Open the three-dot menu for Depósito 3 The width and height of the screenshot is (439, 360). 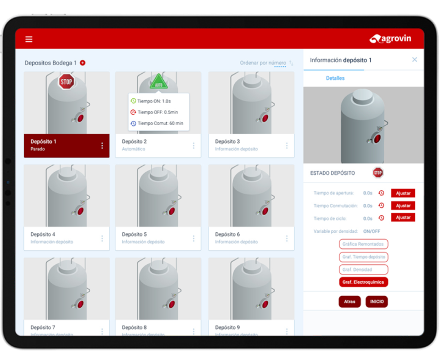click(x=287, y=146)
